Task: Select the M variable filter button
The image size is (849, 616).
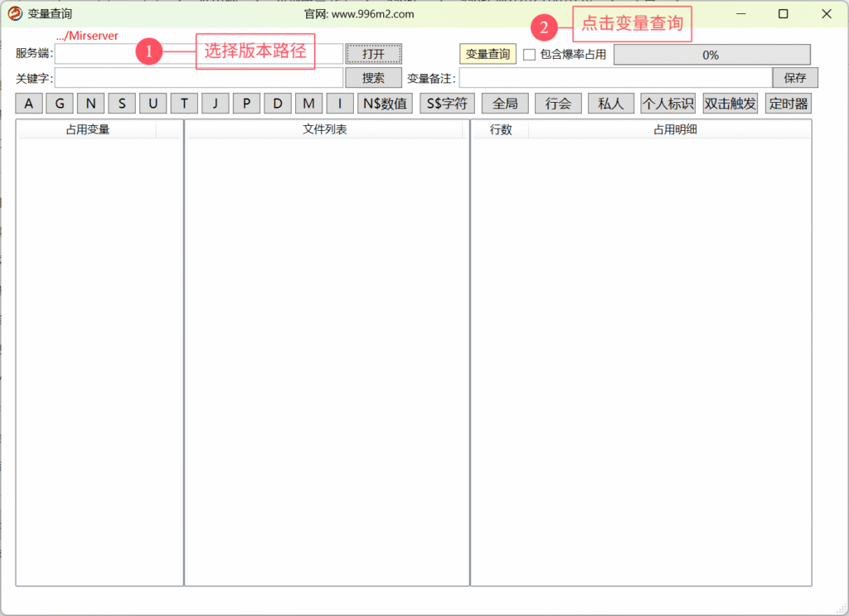Action: point(308,104)
